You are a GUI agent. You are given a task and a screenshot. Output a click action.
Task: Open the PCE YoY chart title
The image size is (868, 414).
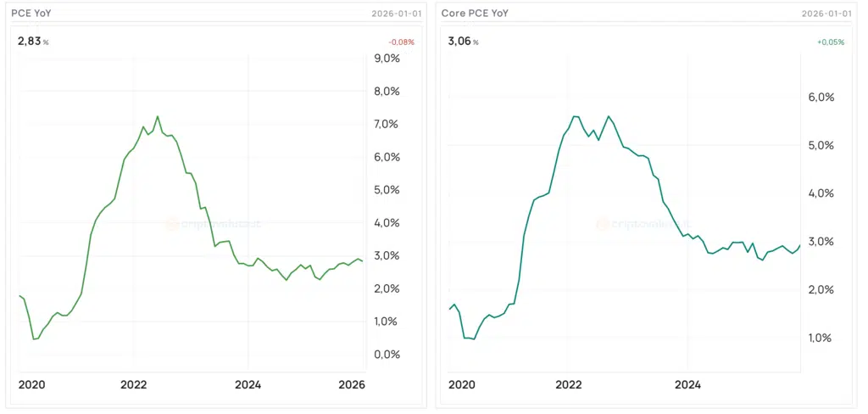tap(32, 13)
